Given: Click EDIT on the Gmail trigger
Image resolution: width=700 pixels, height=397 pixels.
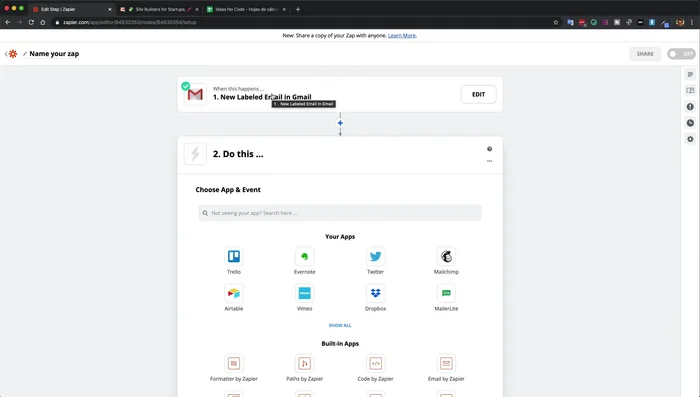Looking at the screenshot, I should click(479, 94).
